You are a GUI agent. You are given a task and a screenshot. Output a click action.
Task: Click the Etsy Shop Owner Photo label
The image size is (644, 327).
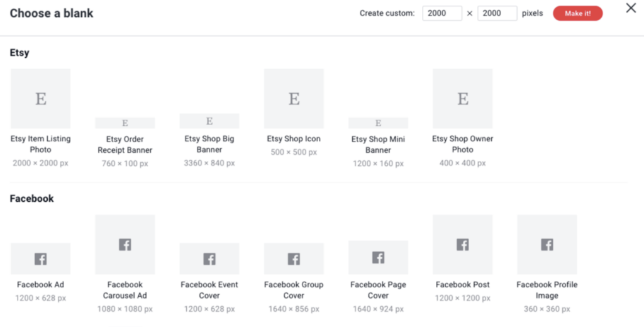462,144
